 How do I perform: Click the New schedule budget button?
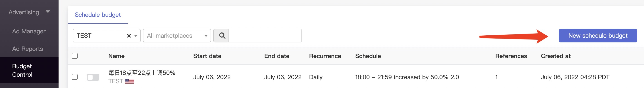pos(598,36)
